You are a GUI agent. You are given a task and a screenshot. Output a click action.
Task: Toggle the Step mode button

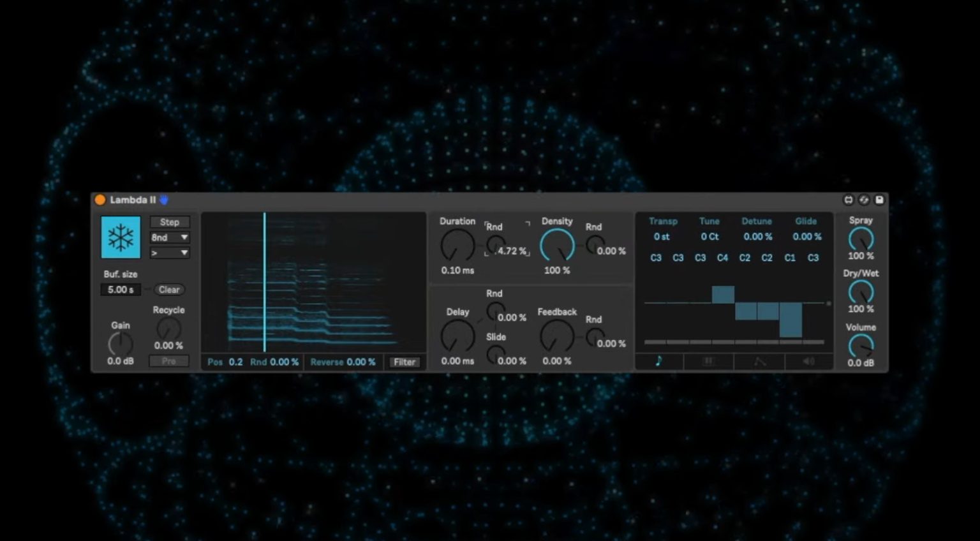point(168,222)
